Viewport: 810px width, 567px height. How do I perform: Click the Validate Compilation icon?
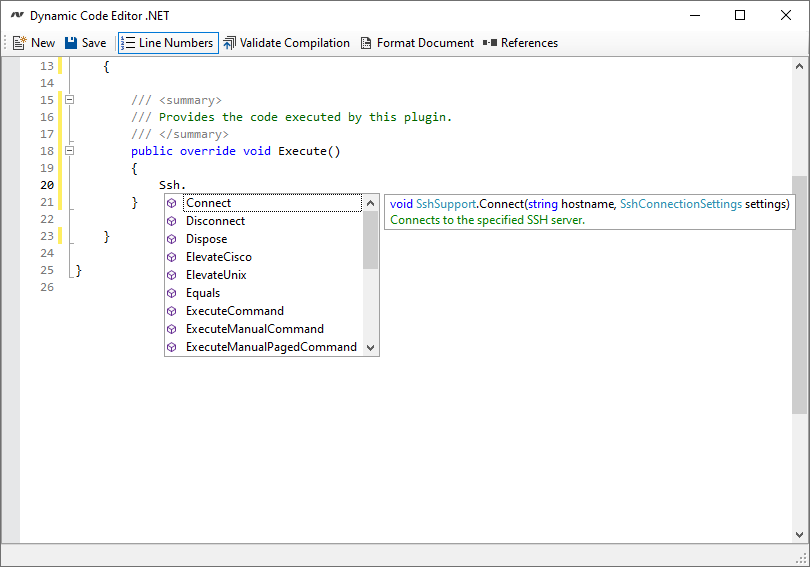(x=229, y=43)
